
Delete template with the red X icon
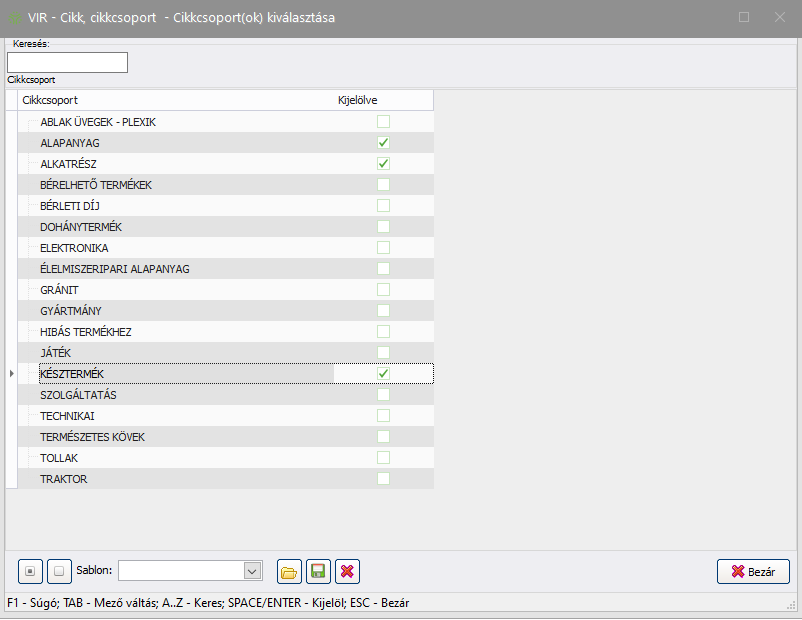[x=347, y=571]
